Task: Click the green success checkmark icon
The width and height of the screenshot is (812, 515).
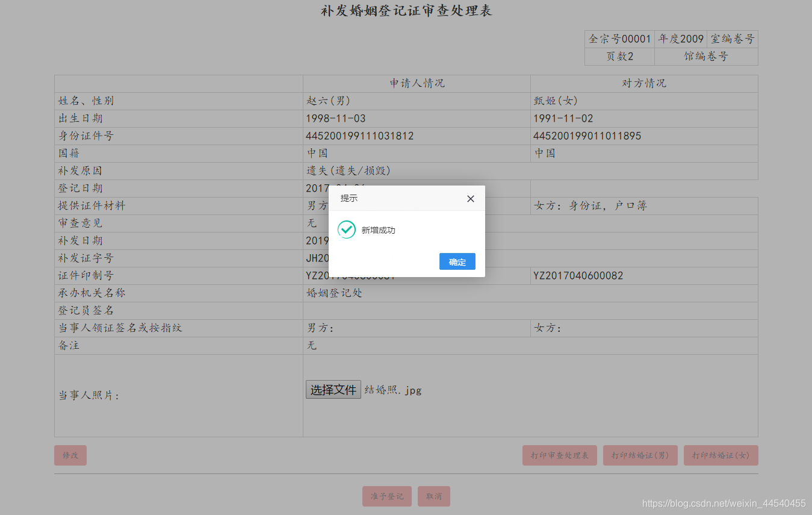Action: coord(347,229)
